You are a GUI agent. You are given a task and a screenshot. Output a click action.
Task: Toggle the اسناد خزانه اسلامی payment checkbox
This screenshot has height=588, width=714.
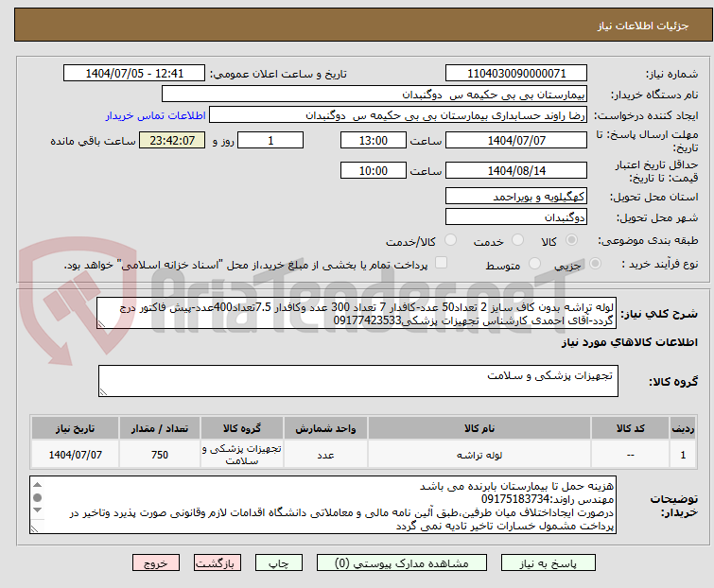(441, 263)
